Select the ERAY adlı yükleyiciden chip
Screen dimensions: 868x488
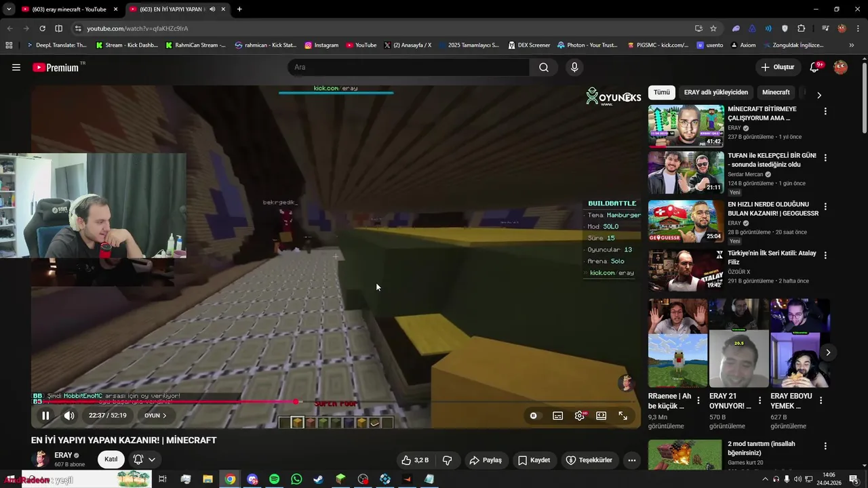pyautogui.click(x=715, y=92)
